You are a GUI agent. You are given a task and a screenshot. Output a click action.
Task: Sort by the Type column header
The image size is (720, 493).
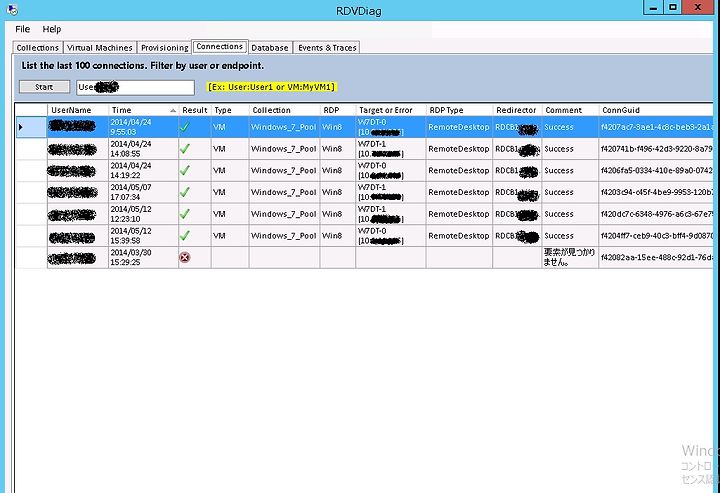point(230,110)
